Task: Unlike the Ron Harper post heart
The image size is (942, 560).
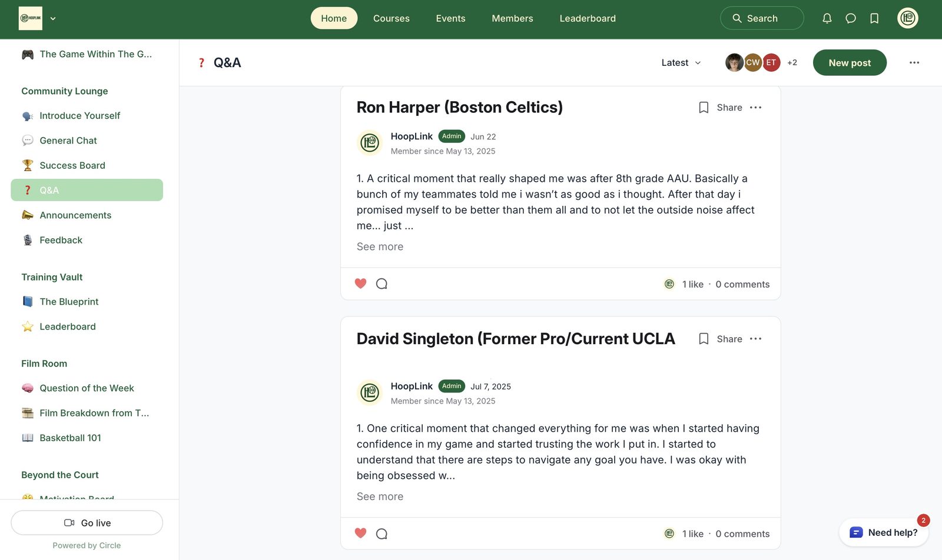Action: [x=361, y=284]
